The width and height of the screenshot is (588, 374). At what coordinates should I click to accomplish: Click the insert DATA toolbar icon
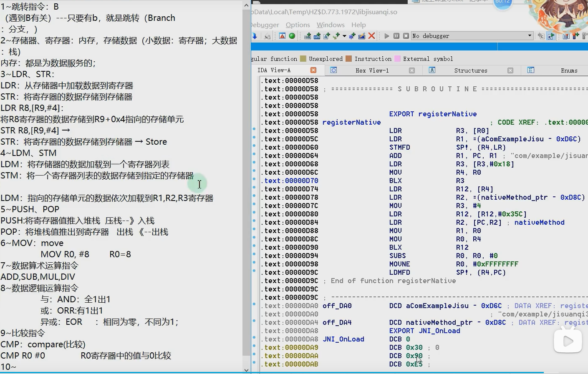(x=317, y=36)
